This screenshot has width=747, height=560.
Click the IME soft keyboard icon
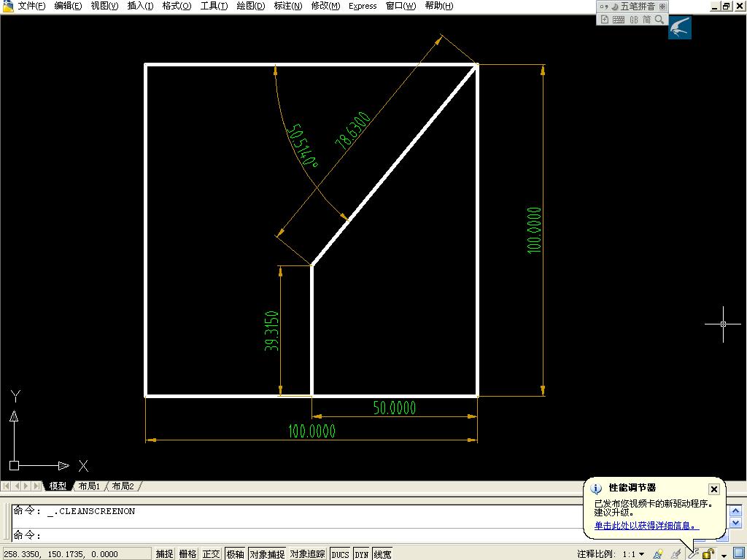(619, 20)
